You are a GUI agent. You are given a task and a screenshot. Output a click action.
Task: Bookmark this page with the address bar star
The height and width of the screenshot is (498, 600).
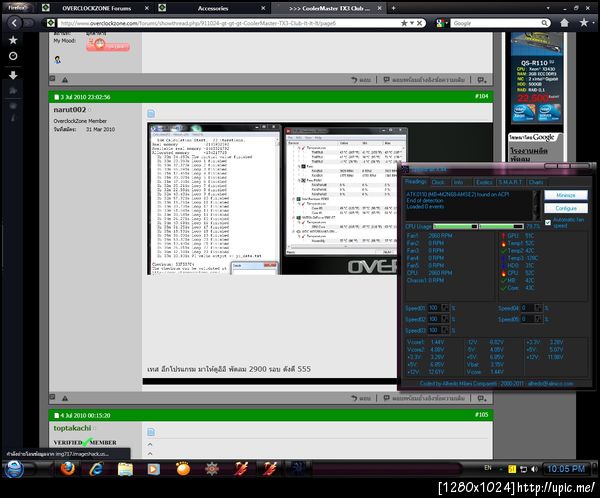[404, 23]
